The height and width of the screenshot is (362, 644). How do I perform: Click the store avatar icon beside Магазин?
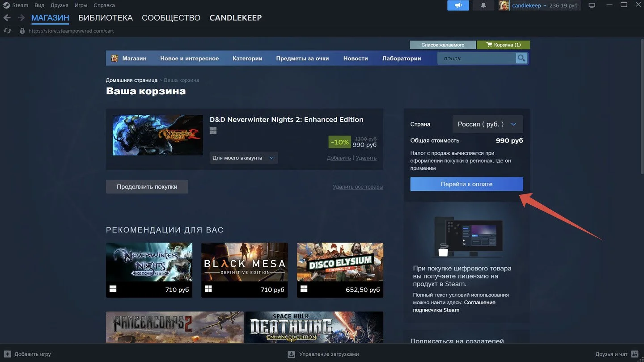click(115, 58)
